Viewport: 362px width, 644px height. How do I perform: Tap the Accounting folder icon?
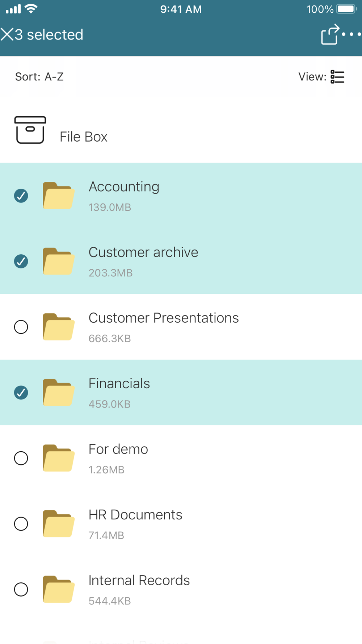[58, 196]
